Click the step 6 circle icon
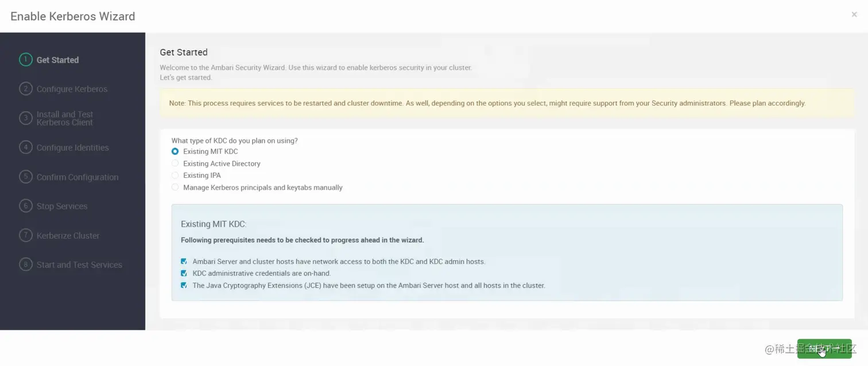The height and width of the screenshot is (366, 868). (x=25, y=206)
